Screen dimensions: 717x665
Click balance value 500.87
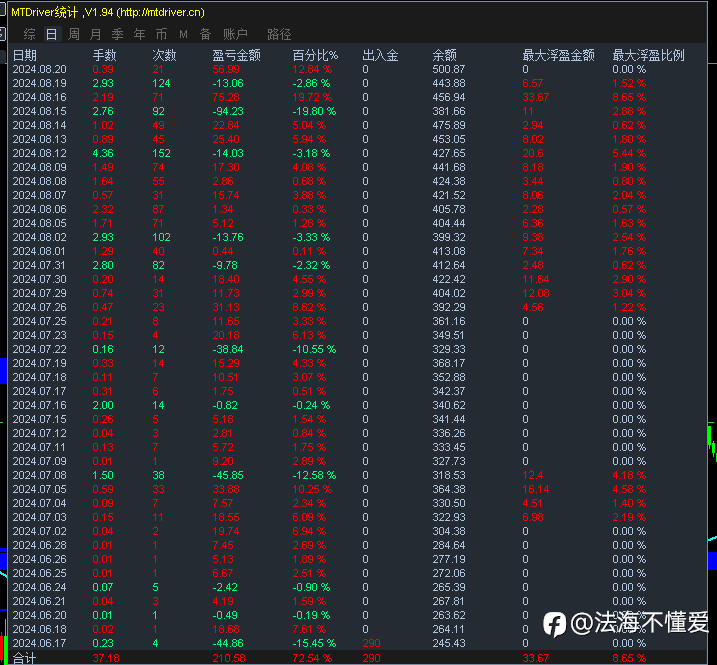click(449, 69)
